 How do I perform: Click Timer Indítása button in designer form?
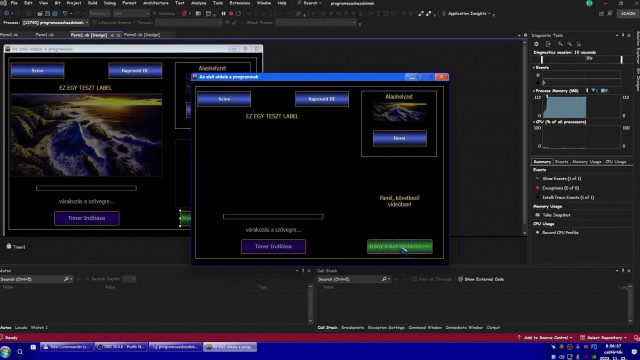click(x=87, y=218)
